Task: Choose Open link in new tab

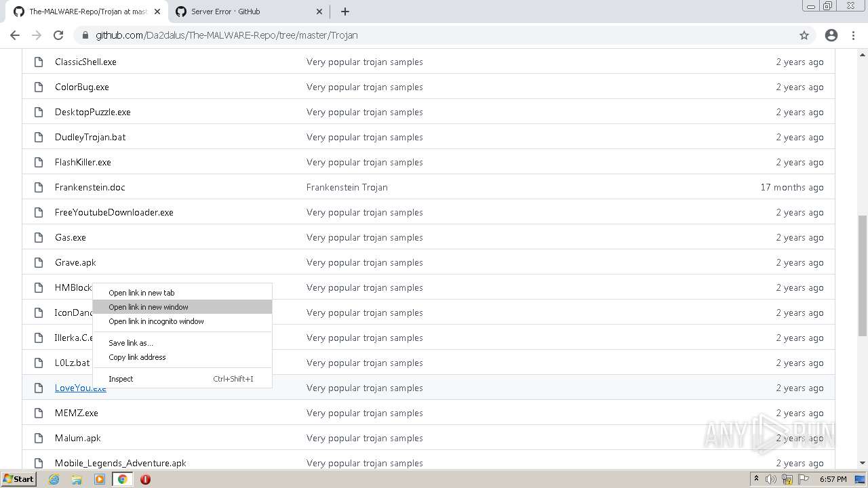Action: 182,293
